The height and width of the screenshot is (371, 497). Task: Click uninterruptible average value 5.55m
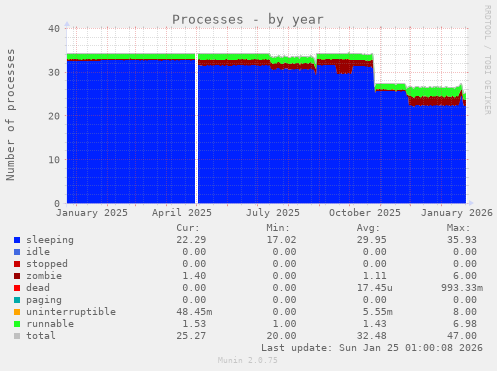point(378,312)
